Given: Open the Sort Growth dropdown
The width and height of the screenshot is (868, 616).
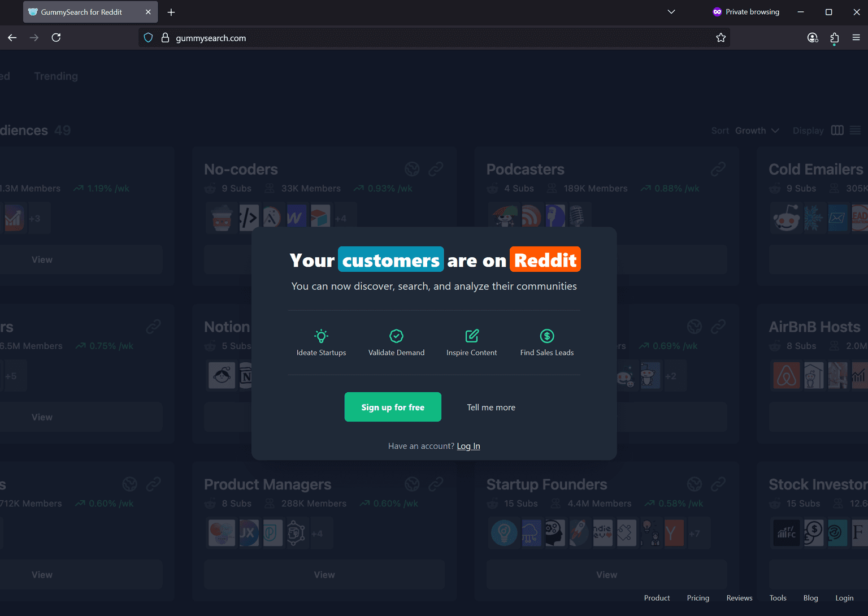Looking at the screenshot, I should pos(756,130).
